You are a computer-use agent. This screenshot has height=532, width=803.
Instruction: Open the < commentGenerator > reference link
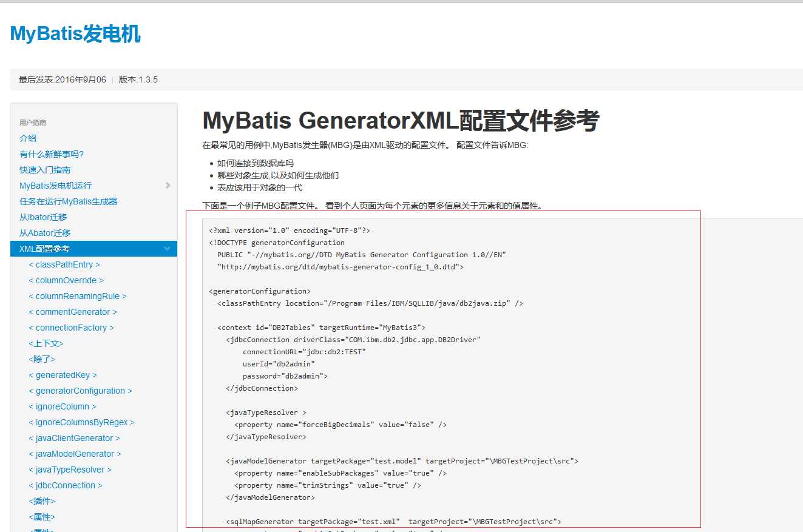pos(73,312)
